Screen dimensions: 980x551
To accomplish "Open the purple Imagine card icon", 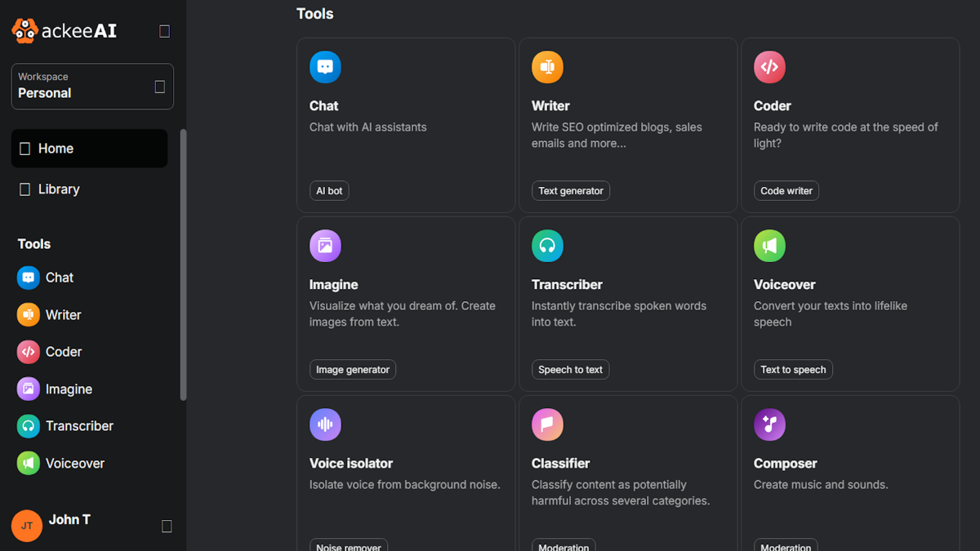I will 325,246.
